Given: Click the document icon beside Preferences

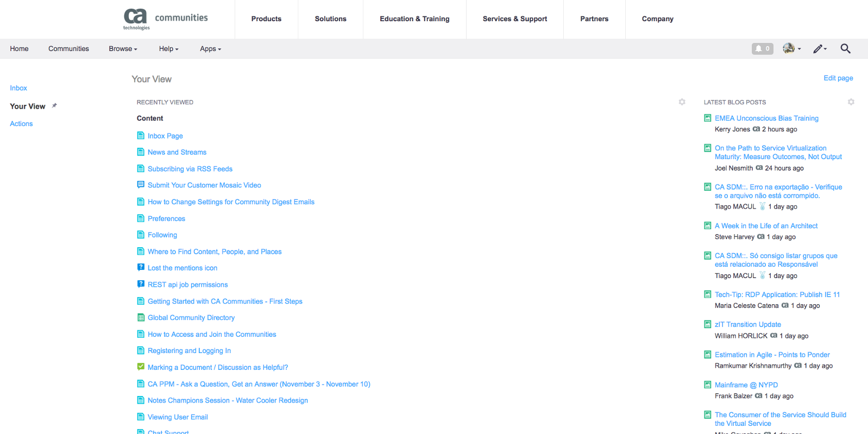Looking at the screenshot, I should point(141,218).
